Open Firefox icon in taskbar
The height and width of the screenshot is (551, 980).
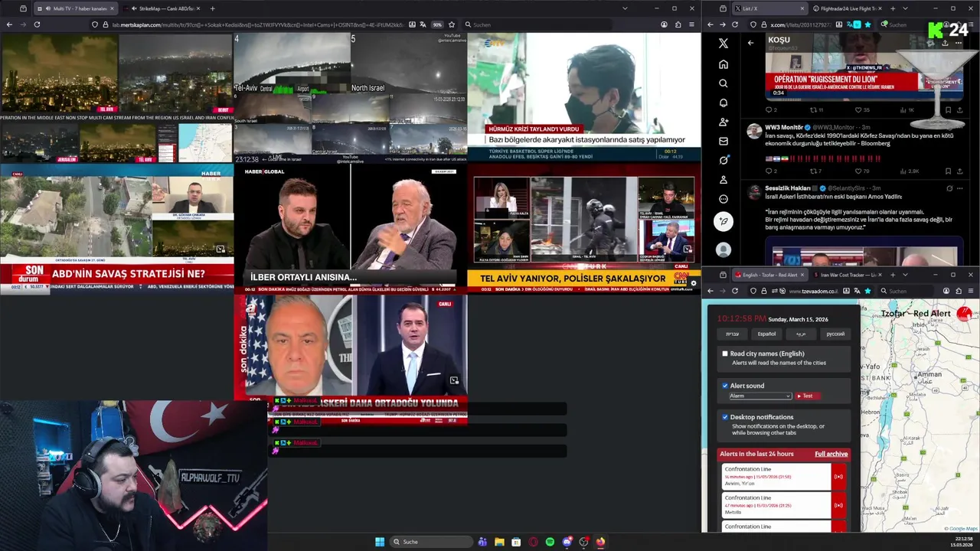click(600, 542)
